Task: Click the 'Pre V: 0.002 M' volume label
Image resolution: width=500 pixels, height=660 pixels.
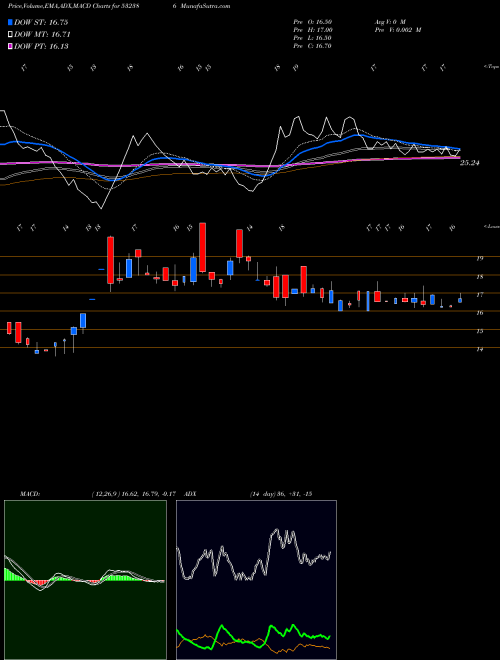Action: pyautogui.click(x=397, y=30)
